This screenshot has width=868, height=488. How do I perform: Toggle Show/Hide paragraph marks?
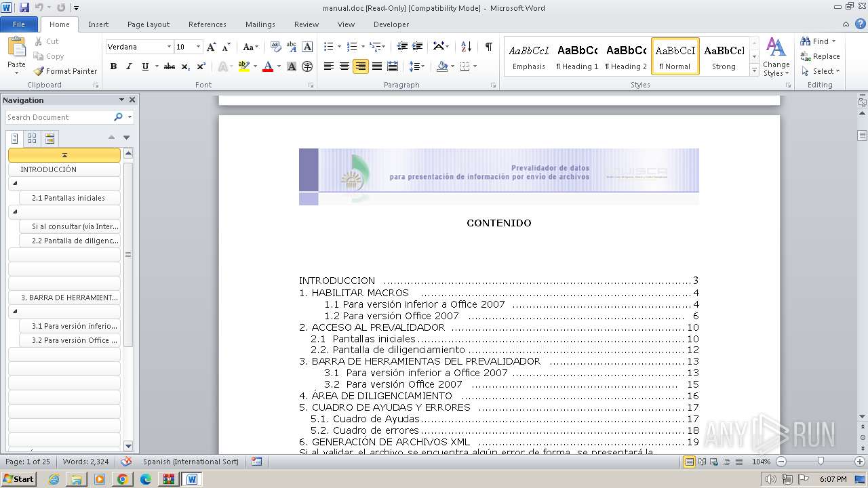(x=488, y=47)
